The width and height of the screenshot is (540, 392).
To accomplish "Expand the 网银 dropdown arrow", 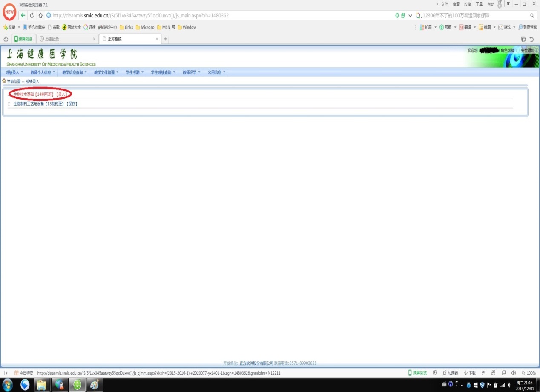I will [x=455, y=27].
